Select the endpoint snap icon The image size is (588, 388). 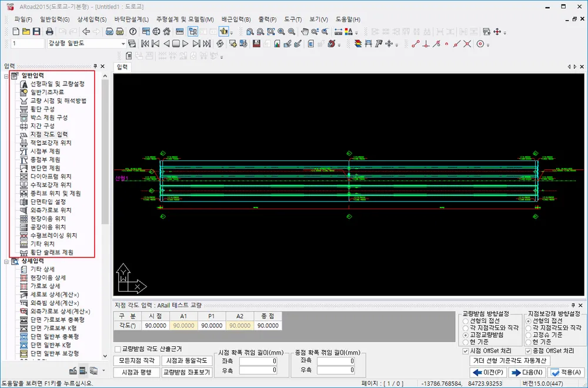click(416, 44)
